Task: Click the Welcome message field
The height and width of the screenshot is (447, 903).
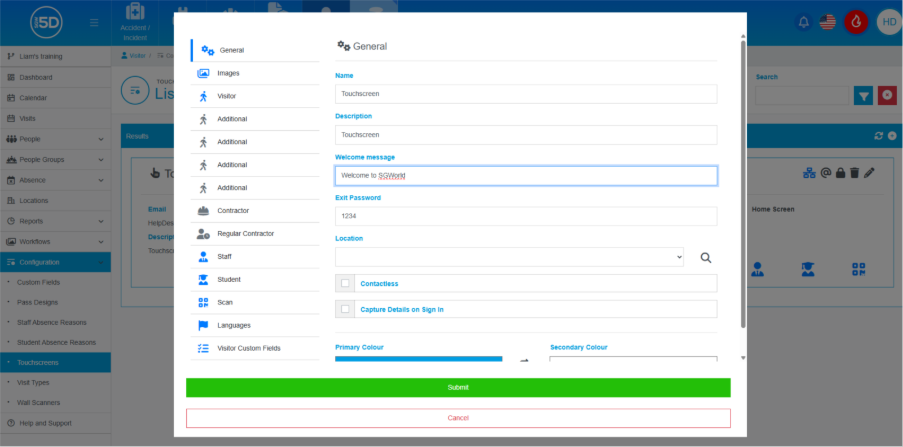Action: click(x=526, y=176)
